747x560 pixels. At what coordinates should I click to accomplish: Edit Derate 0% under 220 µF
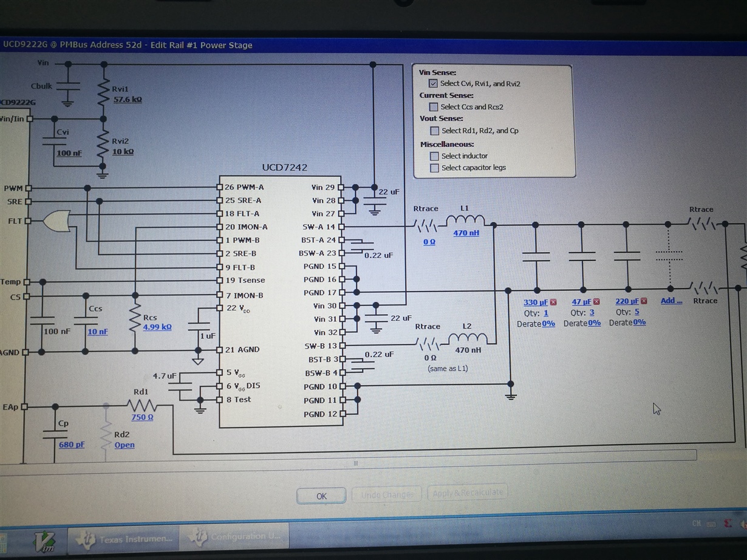click(639, 323)
